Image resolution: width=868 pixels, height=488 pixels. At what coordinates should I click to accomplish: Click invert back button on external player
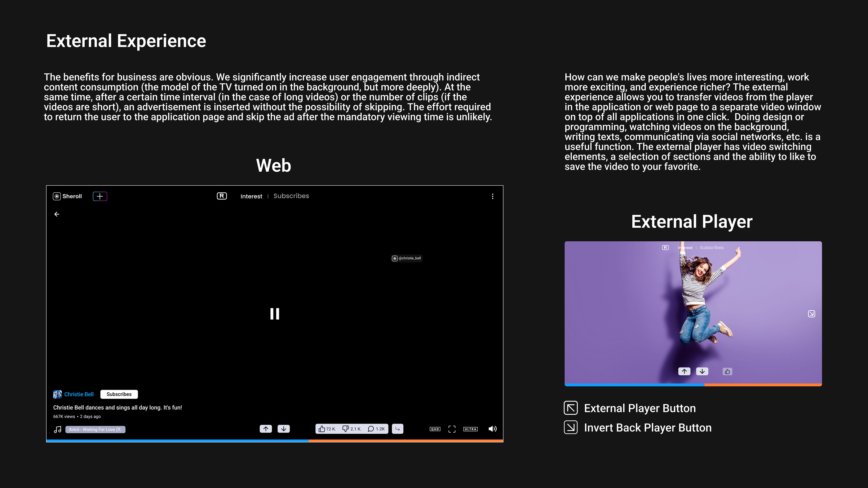[x=811, y=314]
